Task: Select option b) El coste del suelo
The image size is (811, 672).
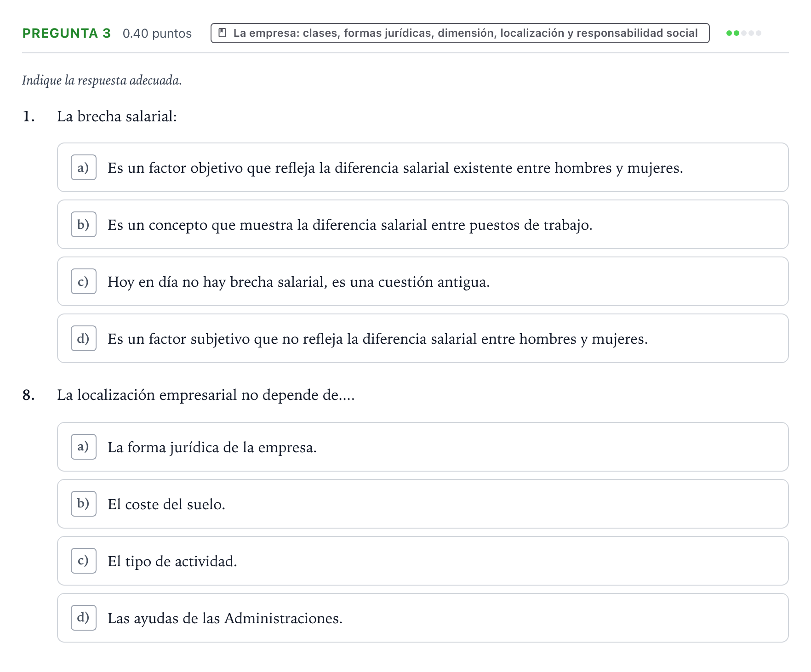Action: 423,504
